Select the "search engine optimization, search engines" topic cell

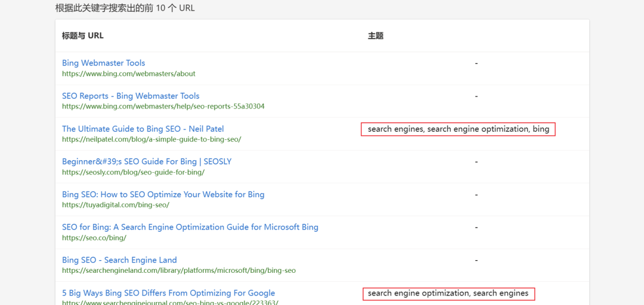click(x=448, y=293)
